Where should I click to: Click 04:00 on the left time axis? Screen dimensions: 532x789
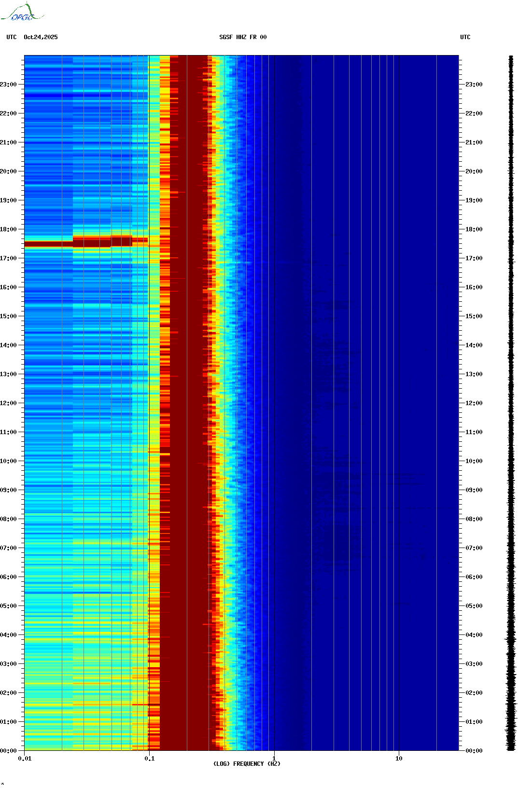[x=8, y=635]
